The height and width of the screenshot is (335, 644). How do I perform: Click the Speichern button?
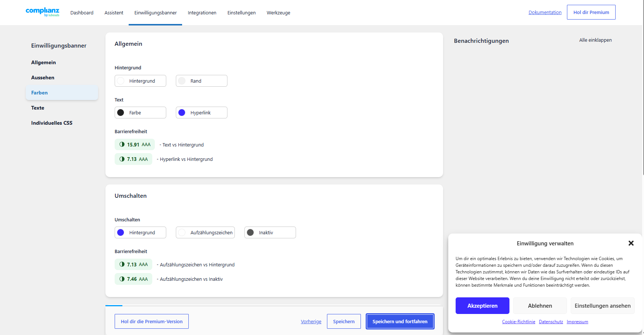point(344,321)
